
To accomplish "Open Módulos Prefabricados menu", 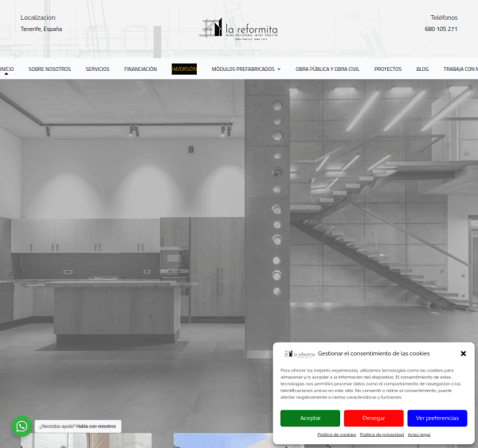I will tap(243, 69).
